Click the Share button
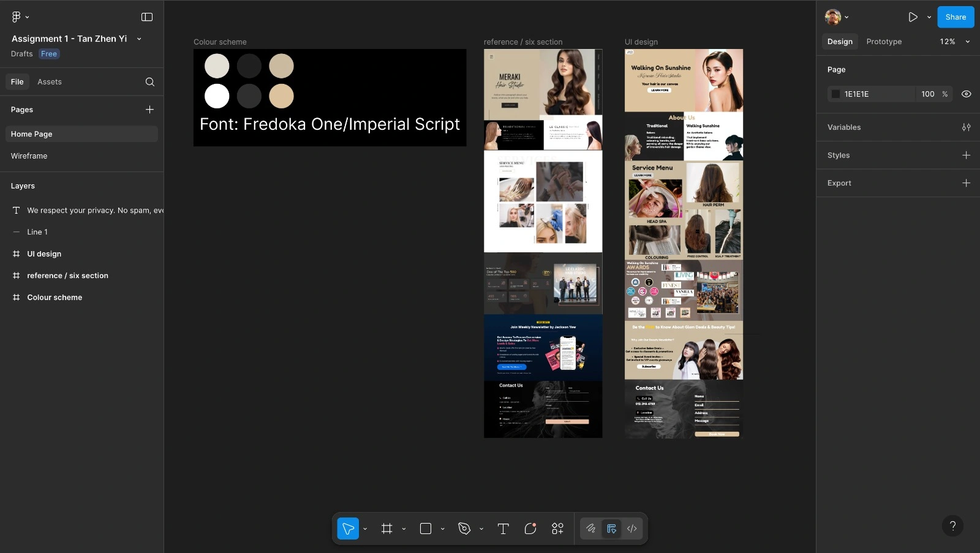This screenshot has height=553, width=980. tap(955, 17)
